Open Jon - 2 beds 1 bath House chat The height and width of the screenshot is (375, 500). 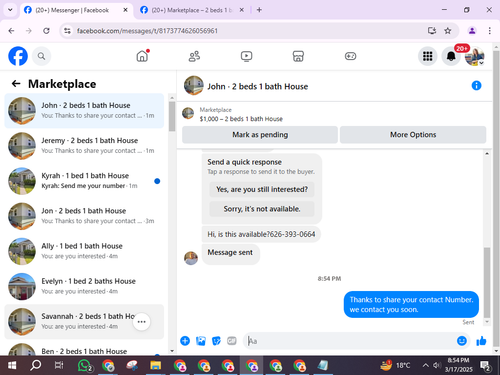[x=84, y=216]
